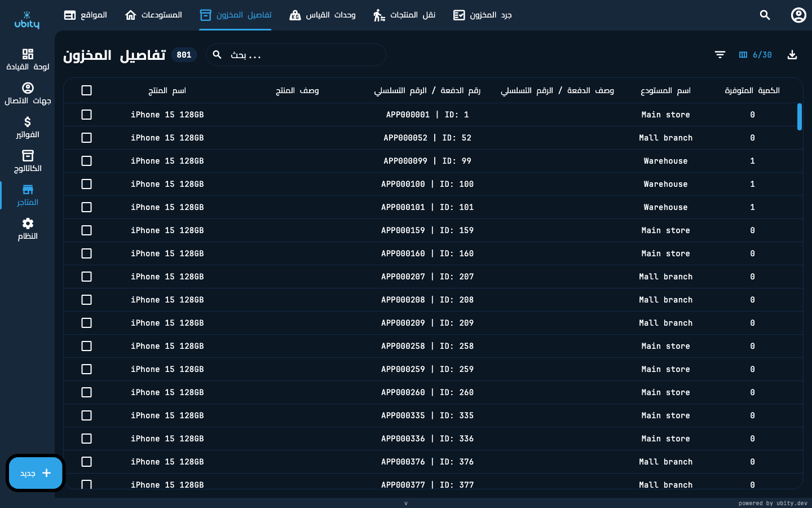Check the row APP000207 checkbox
The height and width of the screenshot is (508, 812).
pos(86,277)
